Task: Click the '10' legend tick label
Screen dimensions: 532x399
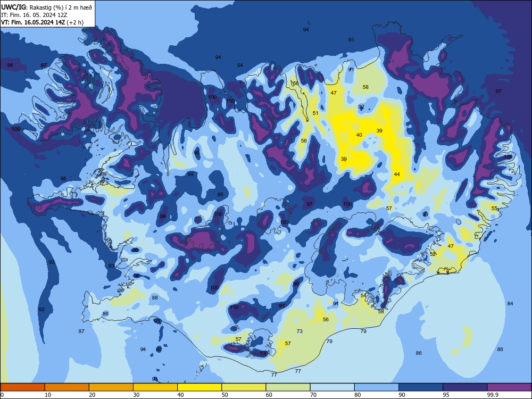Action: [x=48, y=395]
